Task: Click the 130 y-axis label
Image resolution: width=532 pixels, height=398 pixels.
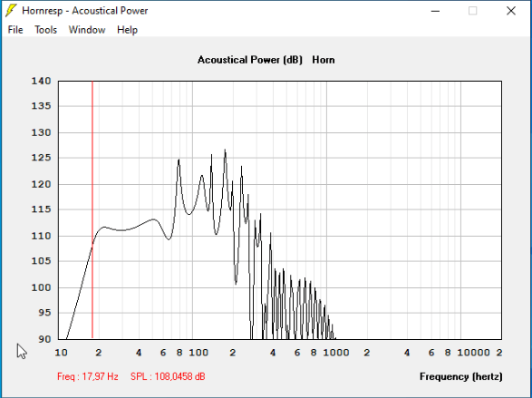Action: tap(41, 132)
